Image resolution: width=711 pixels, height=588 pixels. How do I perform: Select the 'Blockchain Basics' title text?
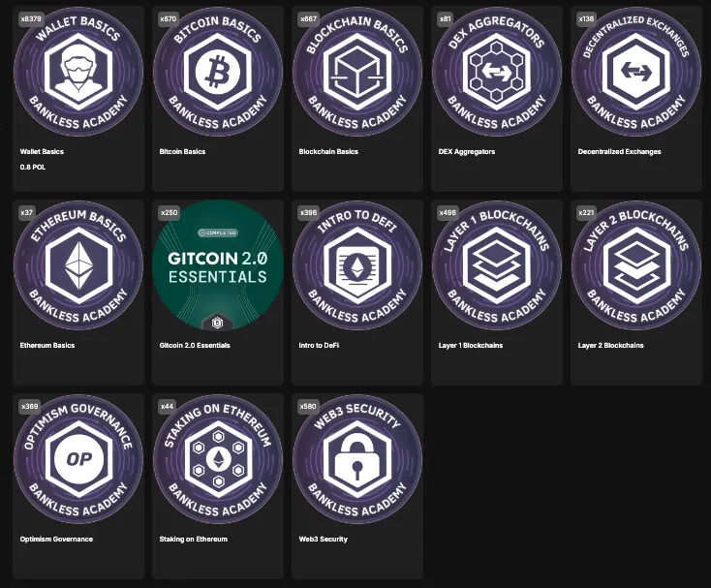[x=328, y=151]
